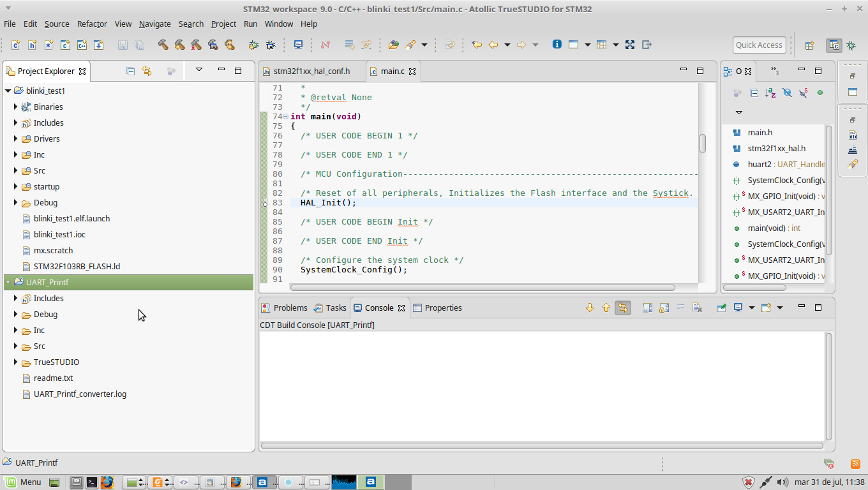Click the Rebuild hammer icon with arrow
Image resolution: width=868 pixels, height=490 pixels.
click(x=180, y=45)
